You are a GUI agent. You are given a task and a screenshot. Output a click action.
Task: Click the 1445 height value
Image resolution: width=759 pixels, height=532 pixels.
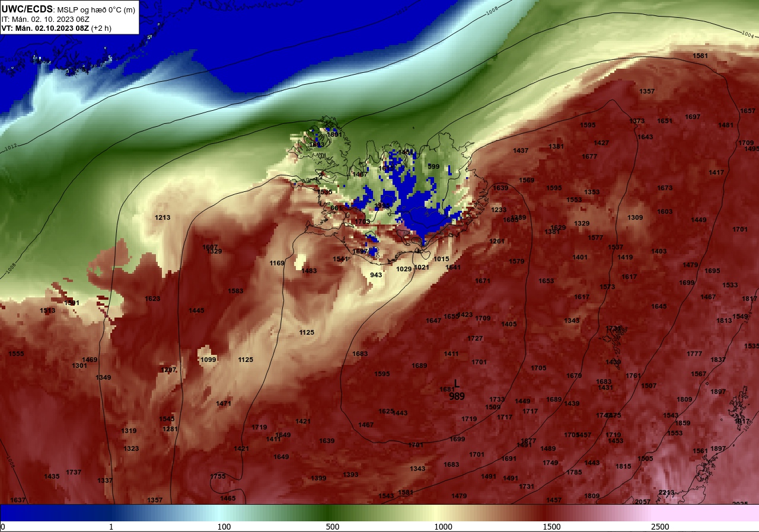click(196, 310)
